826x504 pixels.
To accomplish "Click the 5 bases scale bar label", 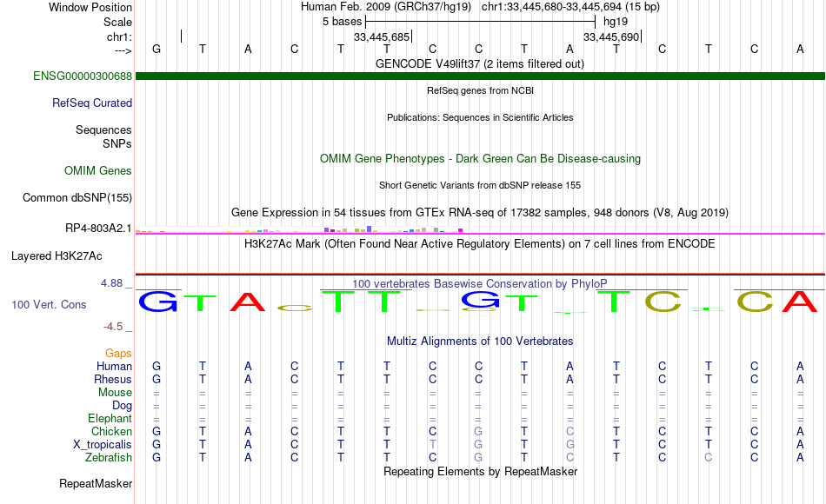I will [342, 22].
